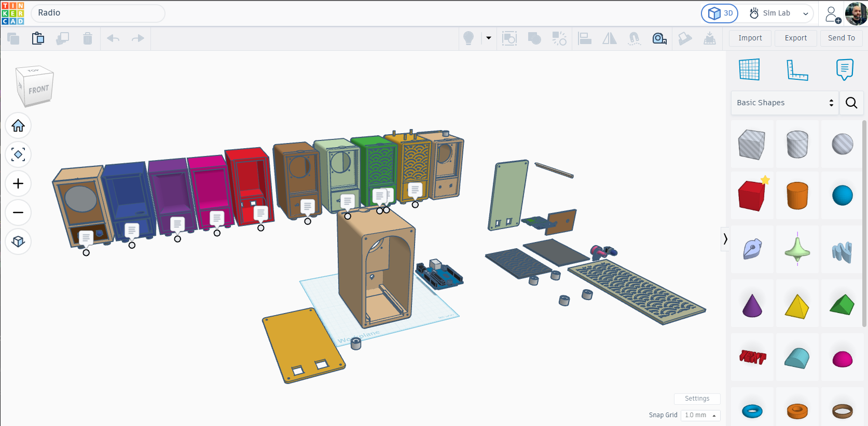Select the yellow back plate on workplane
The width and height of the screenshot is (868, 426).
(x=304, y=345)
